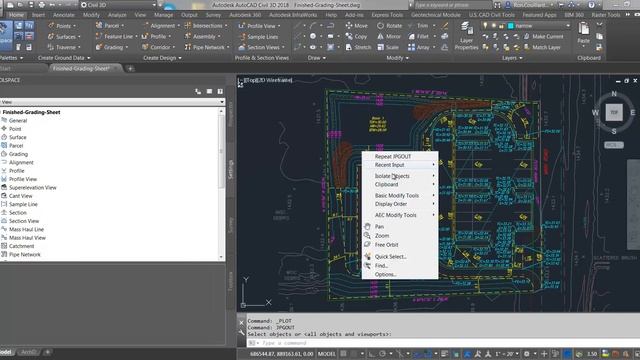The width and height of the screenshot is (640, 360).
Task: Select Surface node in Toolspace tree
Action: (x=18, y=137)
